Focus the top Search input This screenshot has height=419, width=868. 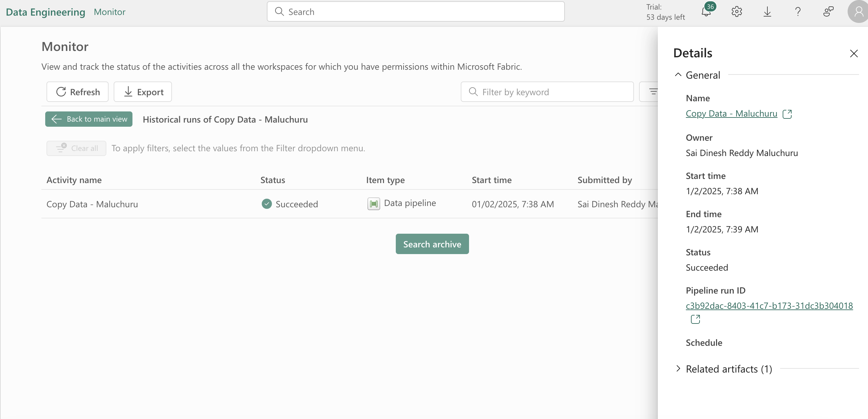(416, 11)
